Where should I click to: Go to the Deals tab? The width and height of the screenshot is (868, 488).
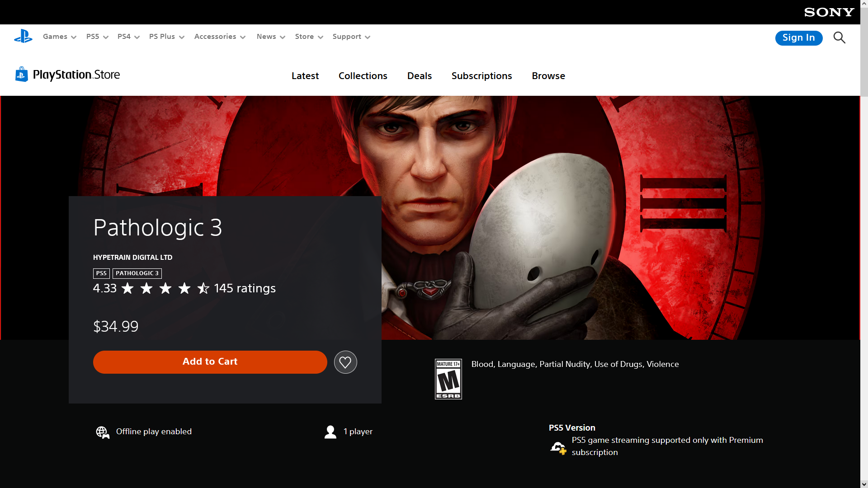click(x=419, y=76)
